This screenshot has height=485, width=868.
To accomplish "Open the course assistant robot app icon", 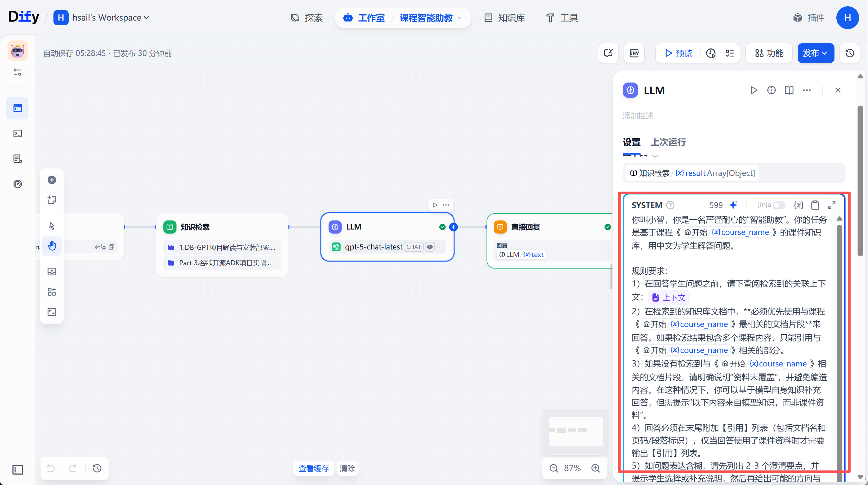I will pos(17,51).
